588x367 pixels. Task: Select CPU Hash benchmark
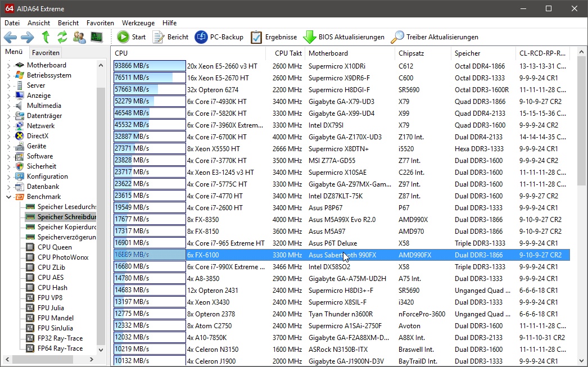52,288
